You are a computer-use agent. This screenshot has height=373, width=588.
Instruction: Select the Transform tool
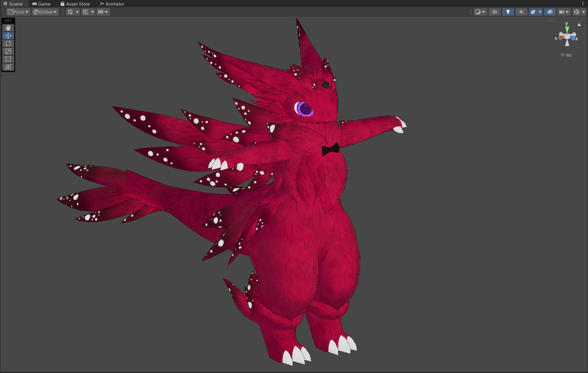(8, 67)
